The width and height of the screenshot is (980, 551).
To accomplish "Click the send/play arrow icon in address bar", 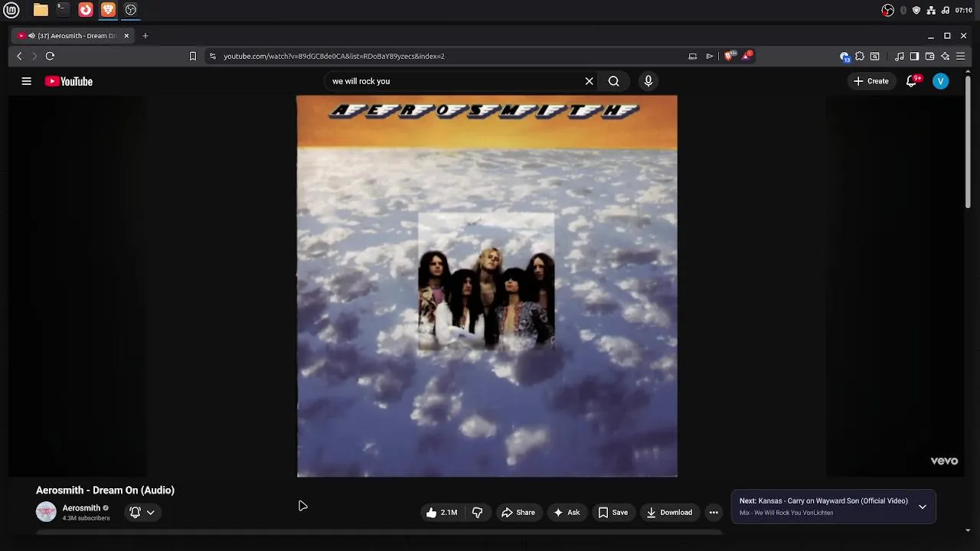I will (x=710, y=56).
